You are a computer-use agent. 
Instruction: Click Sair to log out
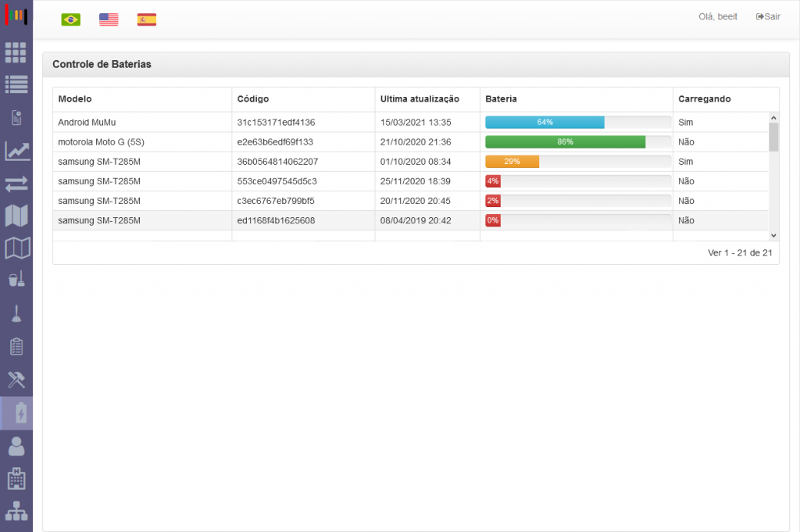(768, 16)
